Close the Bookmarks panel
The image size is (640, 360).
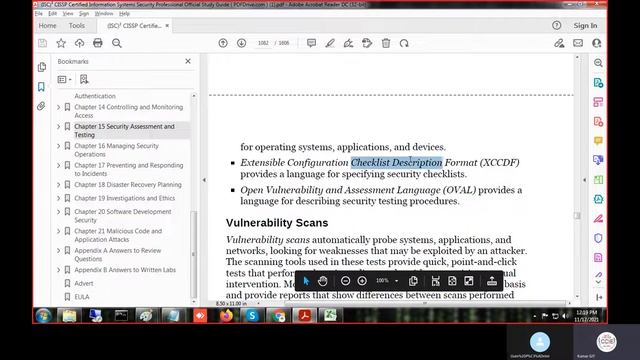click(188, 61)
